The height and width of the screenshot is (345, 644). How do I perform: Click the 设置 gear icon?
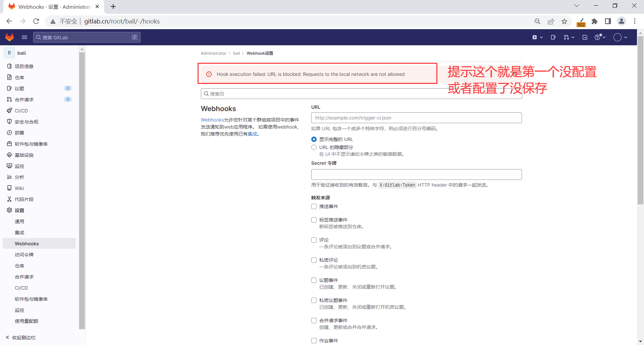tap(9, 210)
